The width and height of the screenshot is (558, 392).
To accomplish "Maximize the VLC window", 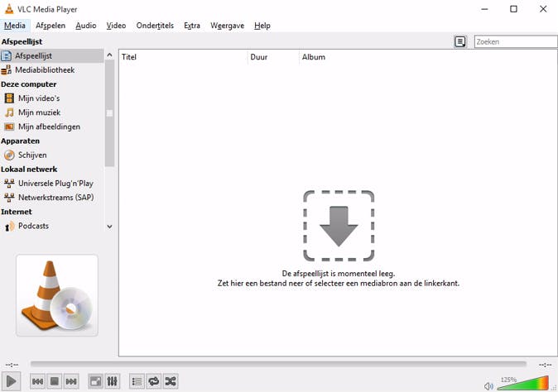I will click(513, 9).
